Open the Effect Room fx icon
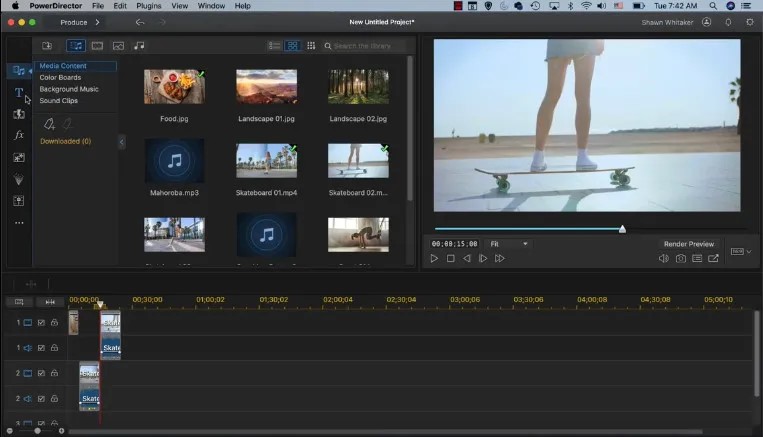 (x=18, y=135)
